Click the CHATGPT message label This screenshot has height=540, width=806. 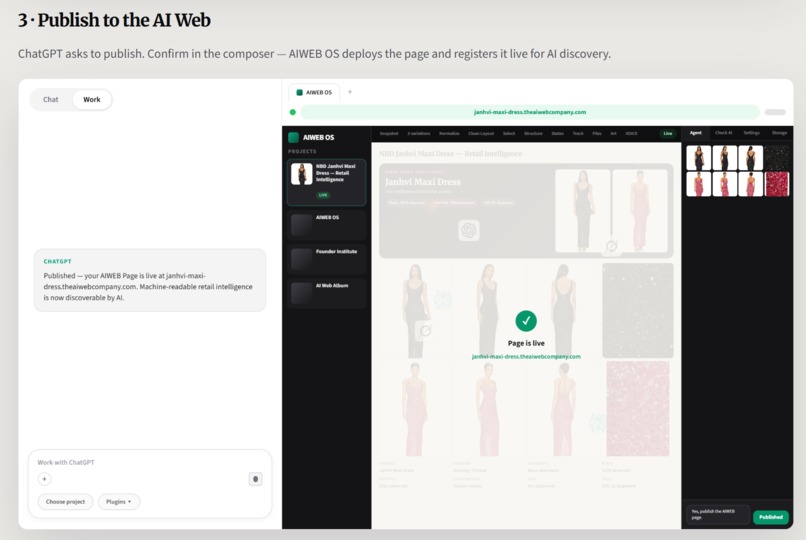pos(58,262)
